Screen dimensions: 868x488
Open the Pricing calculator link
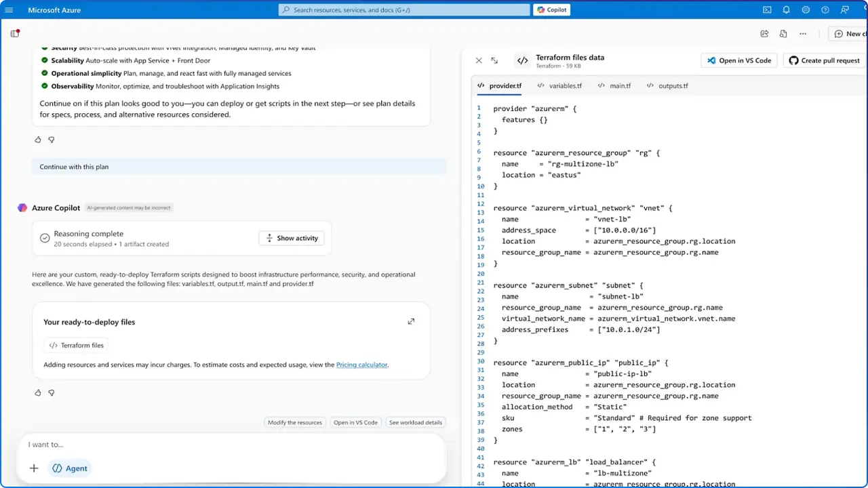(361, 365)
